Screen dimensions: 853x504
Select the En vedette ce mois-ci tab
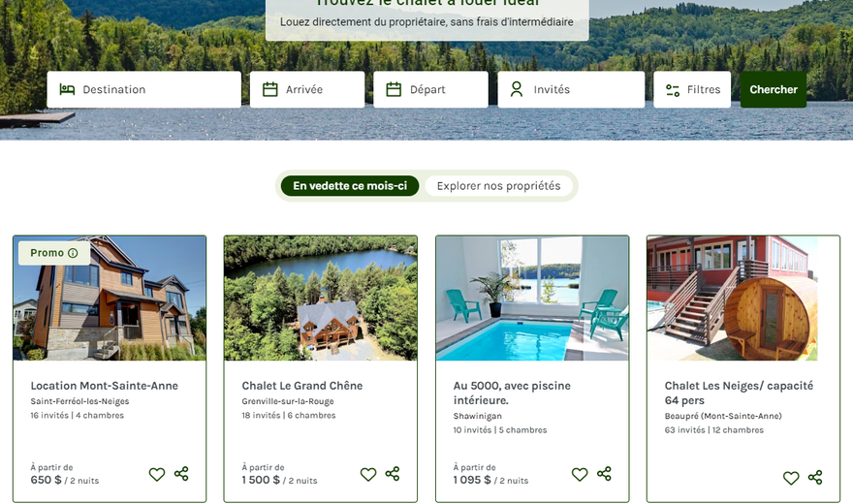pos(350,186)
